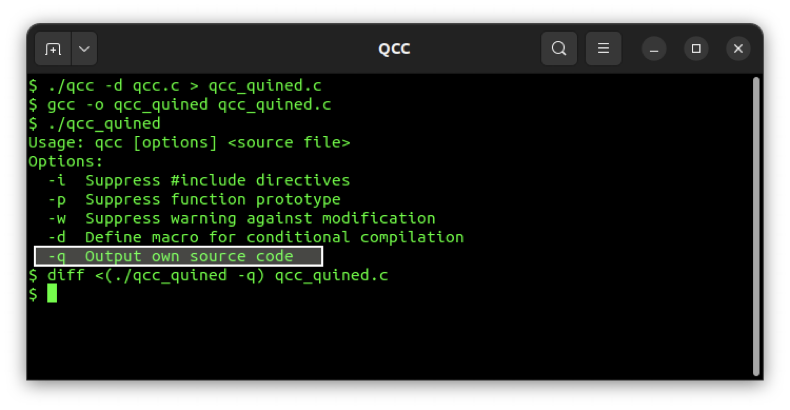The height and width of the screenshot is (410, 790).
Task: Click the -i Suppress #include directives line
Action: click(x=199, y=181)
